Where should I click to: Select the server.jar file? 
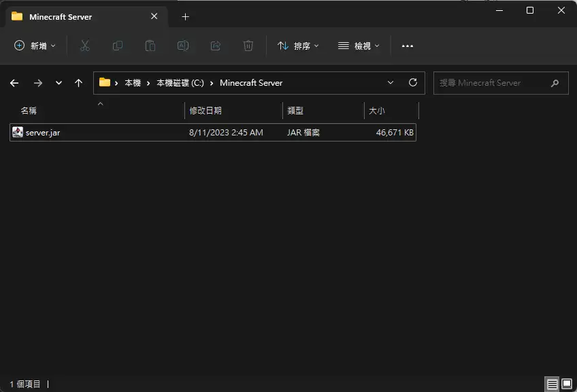213,133
